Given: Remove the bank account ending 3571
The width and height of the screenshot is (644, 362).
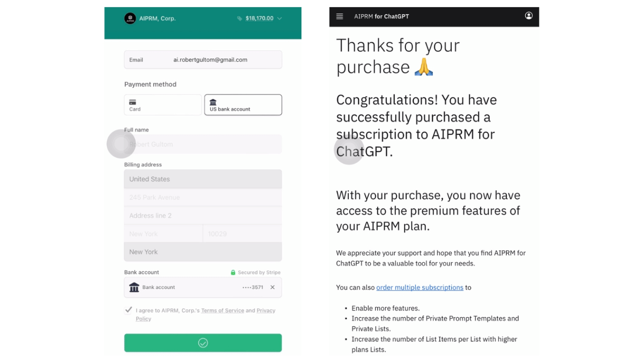Looking at the screenshot, I should pos(272,287).
